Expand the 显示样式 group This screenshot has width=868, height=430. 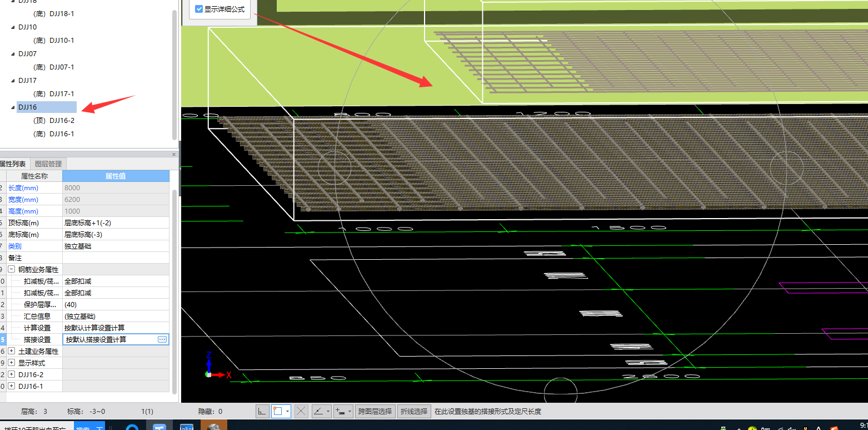(11, 363)
